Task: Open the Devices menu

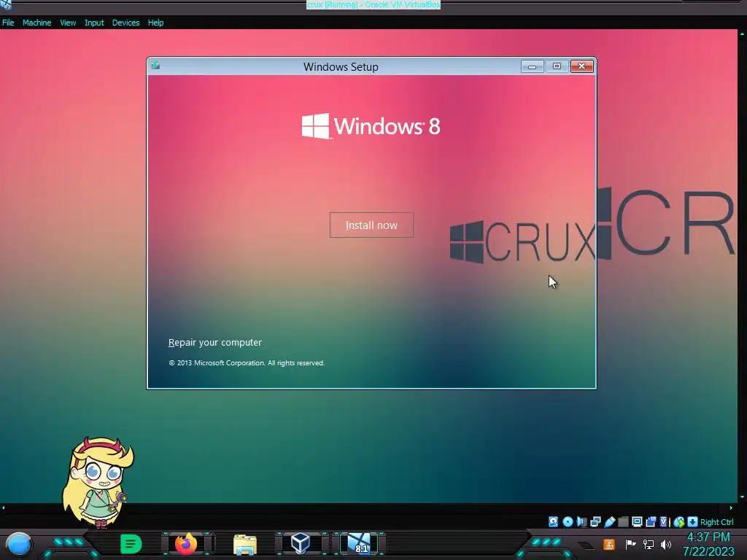Action: click(125, 23)
